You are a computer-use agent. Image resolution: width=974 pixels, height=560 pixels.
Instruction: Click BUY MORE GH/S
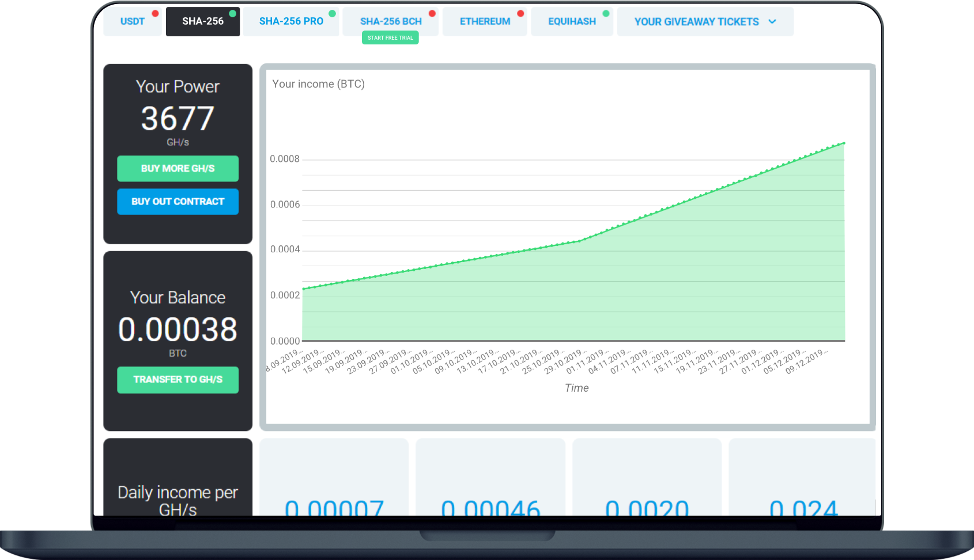click(x=178, y=168)
